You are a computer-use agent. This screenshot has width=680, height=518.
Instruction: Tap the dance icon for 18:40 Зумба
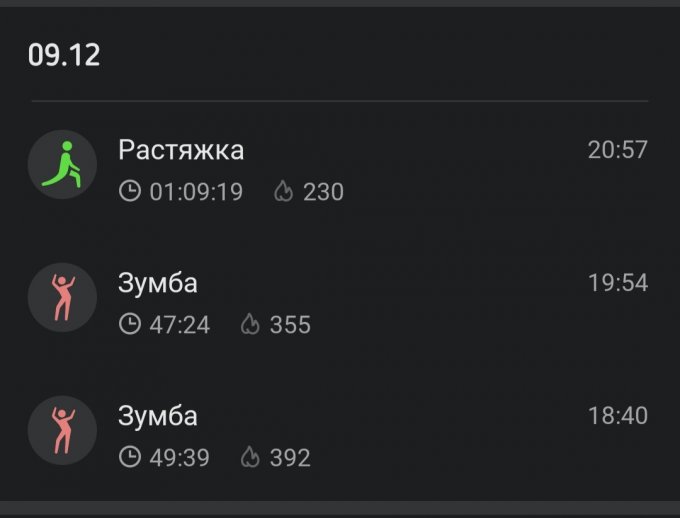point(62,430)
